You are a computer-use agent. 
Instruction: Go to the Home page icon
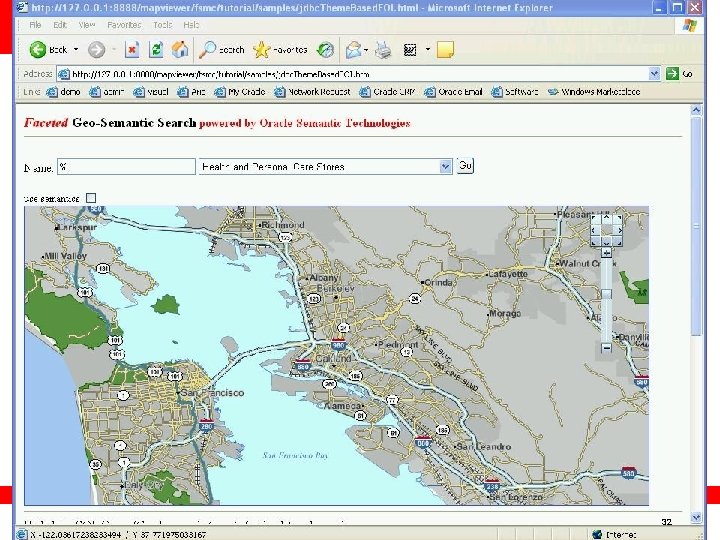point(180,50)
